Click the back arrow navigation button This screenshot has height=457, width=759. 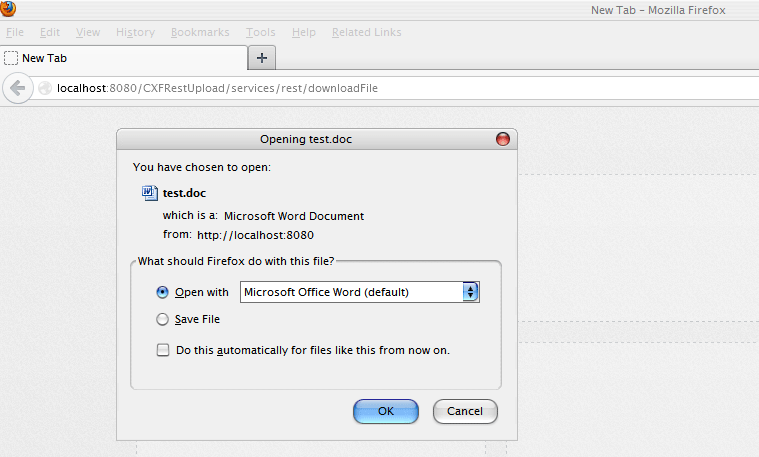(x=17, y=88)
